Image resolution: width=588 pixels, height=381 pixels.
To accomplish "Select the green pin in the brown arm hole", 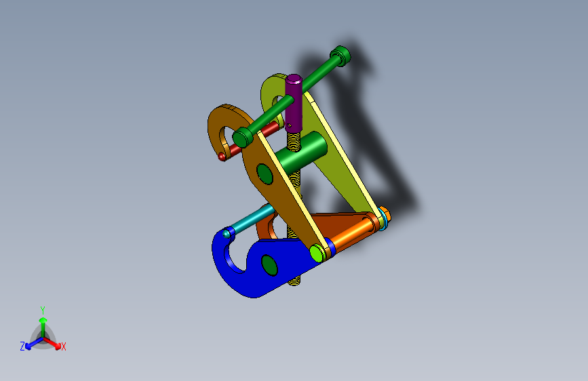I will tap(265, 174).
